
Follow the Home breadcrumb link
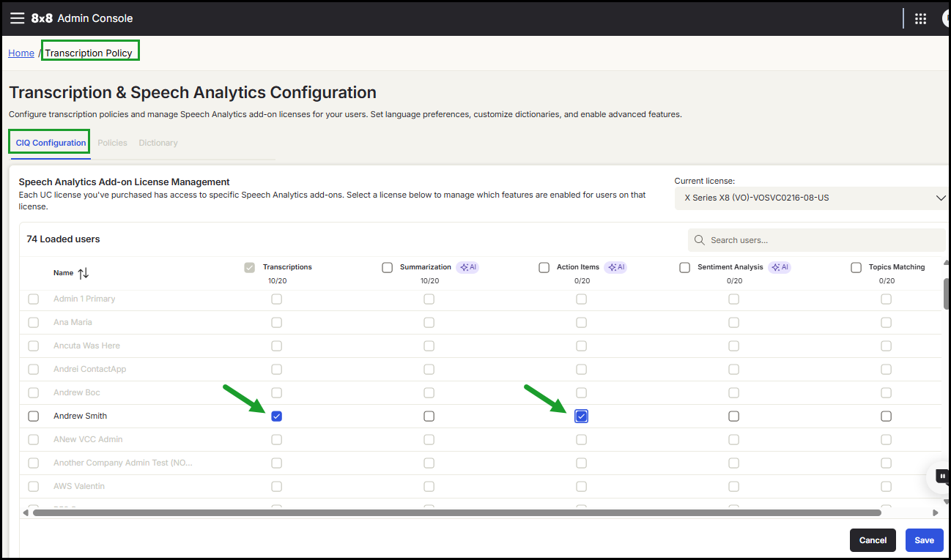point(21,53)
